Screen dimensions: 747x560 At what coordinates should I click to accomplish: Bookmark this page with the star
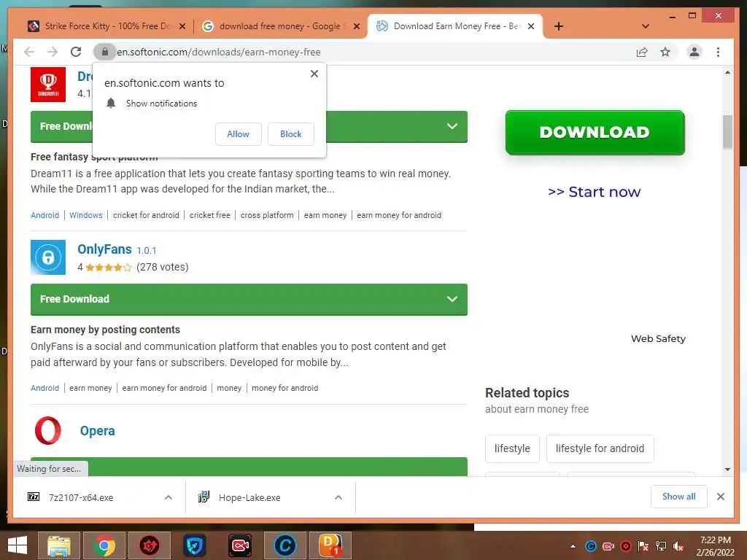pos(665,52)
